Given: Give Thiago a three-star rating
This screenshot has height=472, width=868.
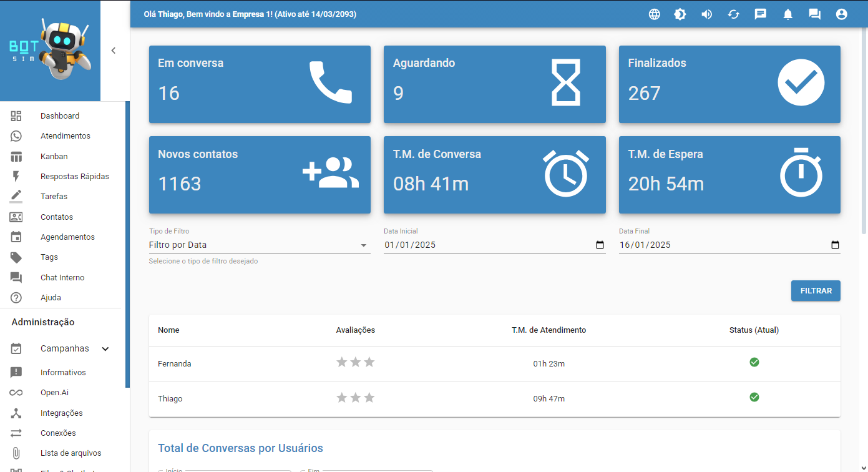Looking at the screenshot, I should tap(369, 397).
